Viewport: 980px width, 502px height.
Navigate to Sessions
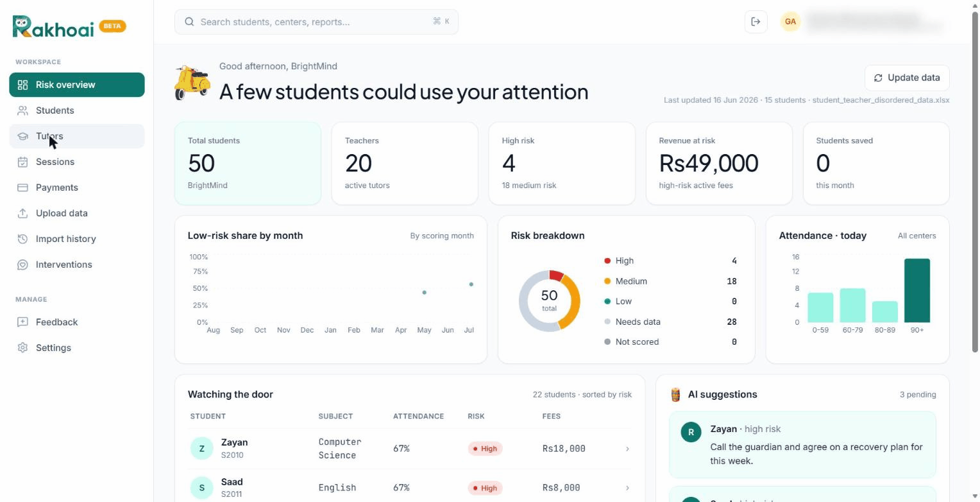(x=77, y=162)
